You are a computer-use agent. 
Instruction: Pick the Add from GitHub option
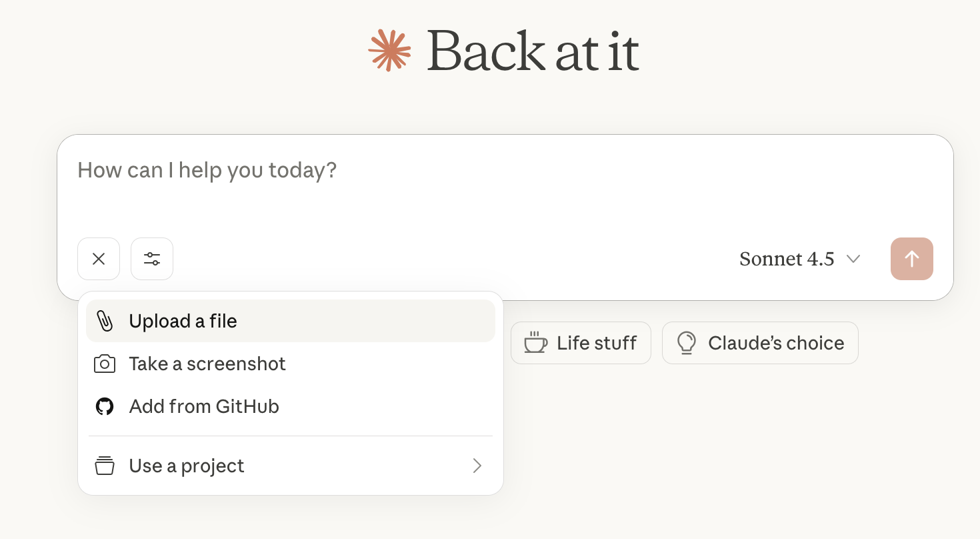(x=204, y=406)
